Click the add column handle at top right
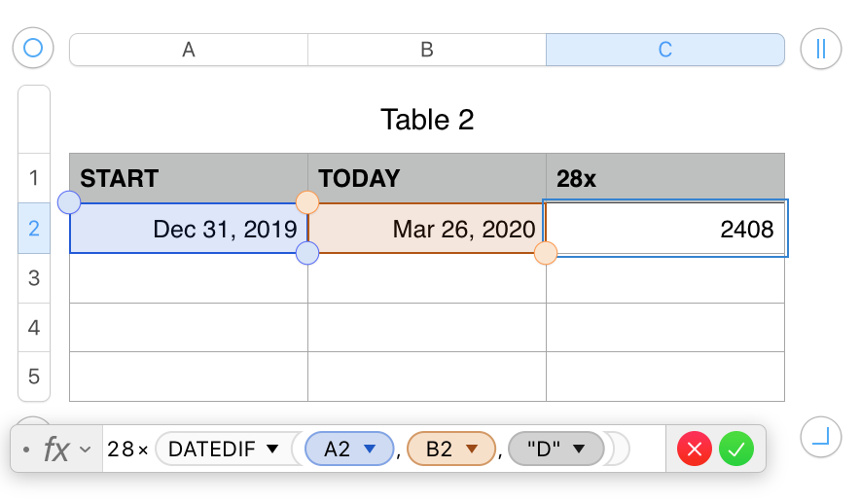This screenshot has height=504, width=860. click(820, 48)
